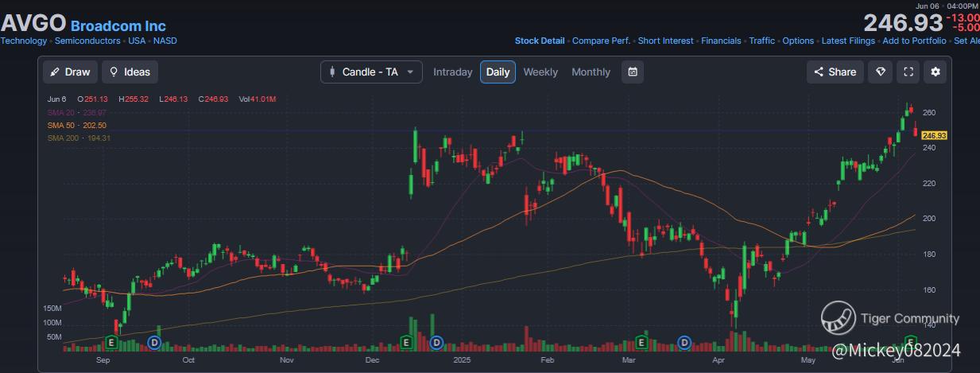Select the SMA 20 legend entry
Image resolution: width=980 pixels, height=373 pixels.
click(x=77, y=112)
